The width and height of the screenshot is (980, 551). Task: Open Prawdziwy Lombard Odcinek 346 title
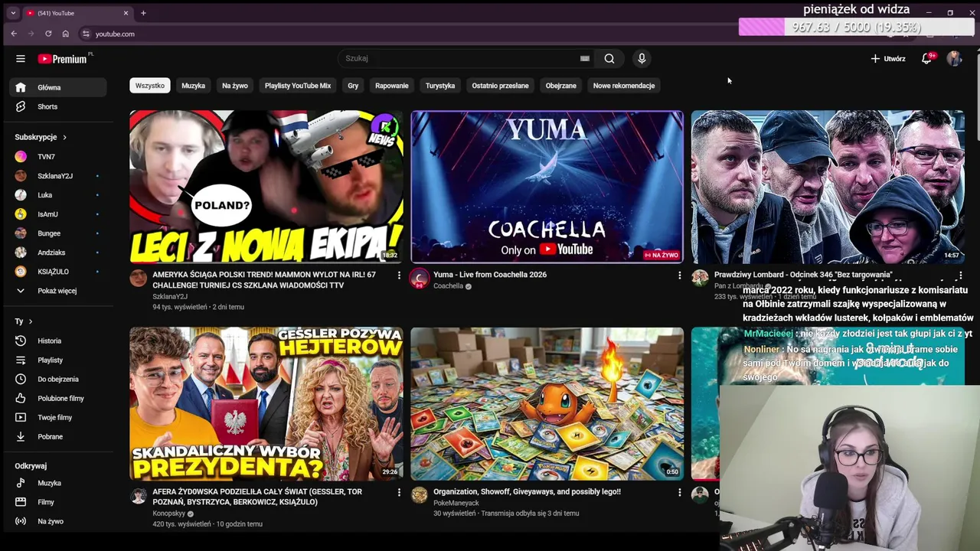[x=803, y=275]
